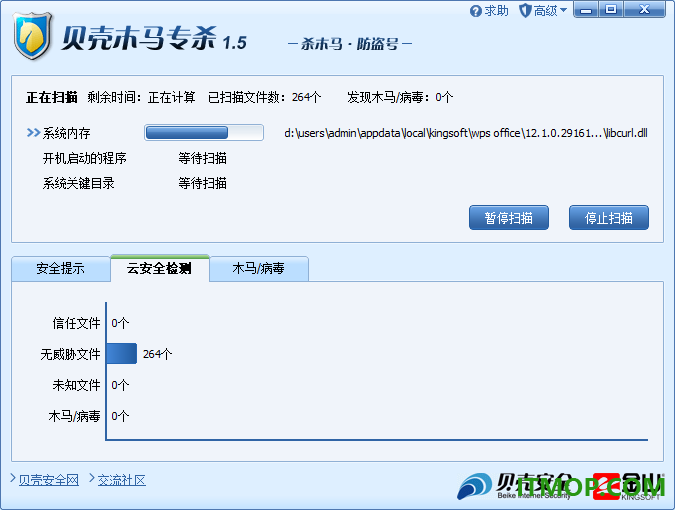Image resolution: width=675 pixels, height=510 pixels.
Task: Click the 贝壳木马专杀 1.5 title
Action: pyautogui.click(x=154, y=38)
